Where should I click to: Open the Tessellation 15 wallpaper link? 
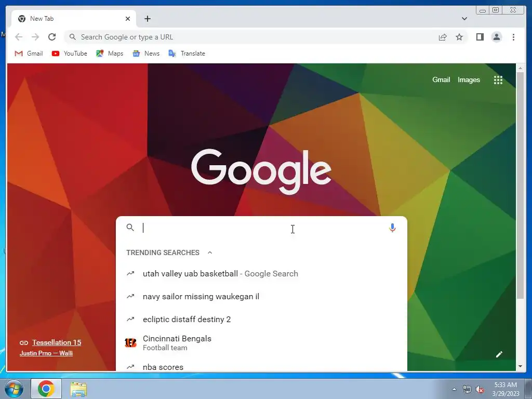57,342
